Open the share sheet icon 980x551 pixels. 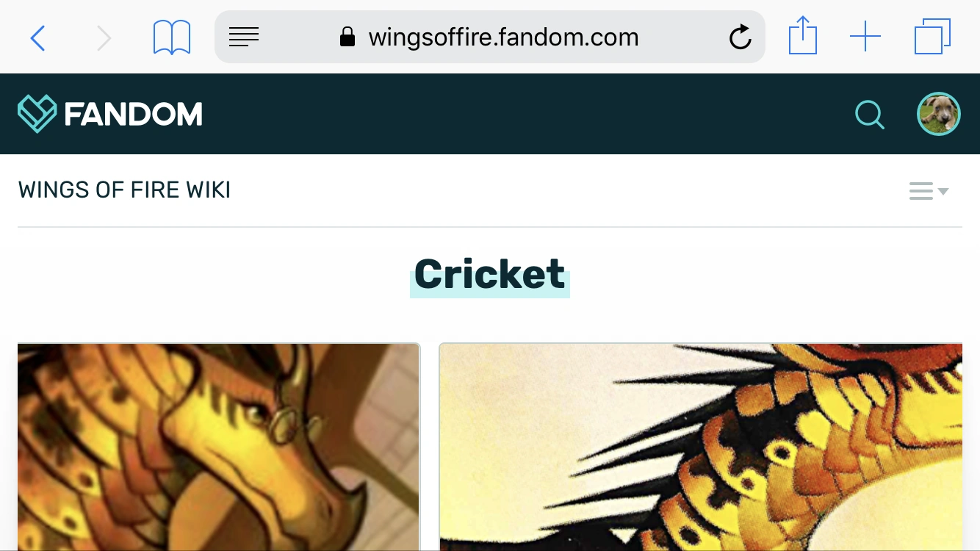(x=803, y=36)
